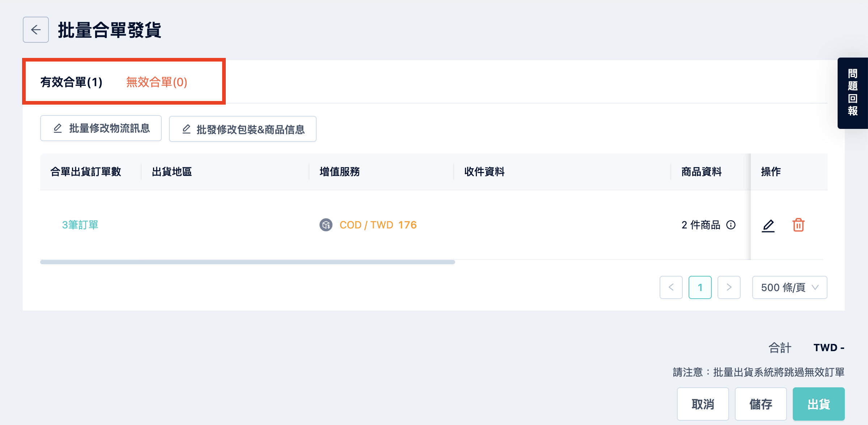Switch to 有效合單(1) tab
The image size is (868, 425).
tap(71, 82)
